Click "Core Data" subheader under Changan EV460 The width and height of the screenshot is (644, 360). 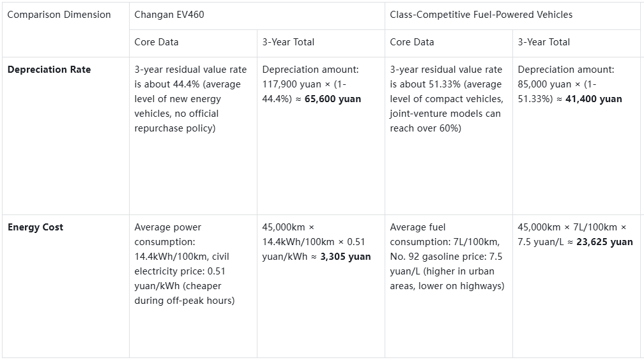point(157,42)
